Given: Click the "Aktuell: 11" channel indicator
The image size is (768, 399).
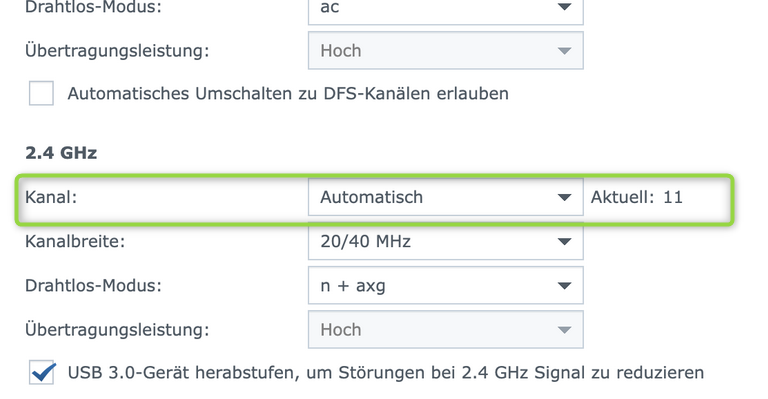Looking at the screenshot, I should point(637,197).
